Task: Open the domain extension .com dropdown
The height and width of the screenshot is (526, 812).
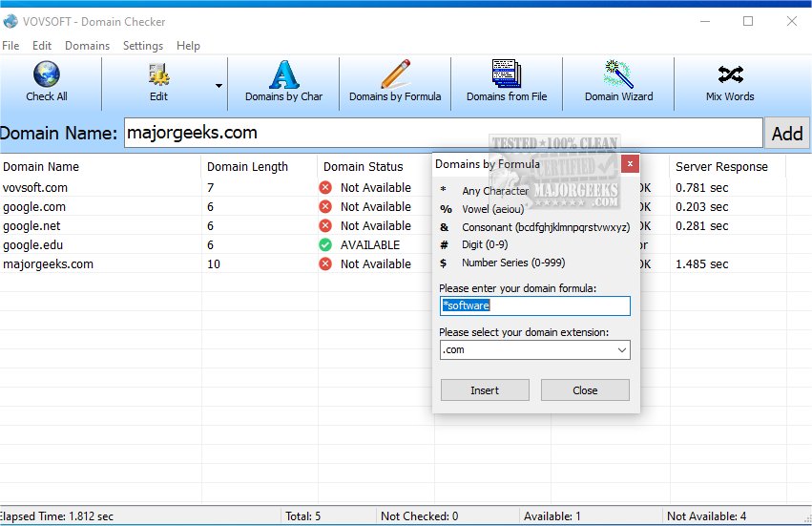Action: click(x=535, y=349)
